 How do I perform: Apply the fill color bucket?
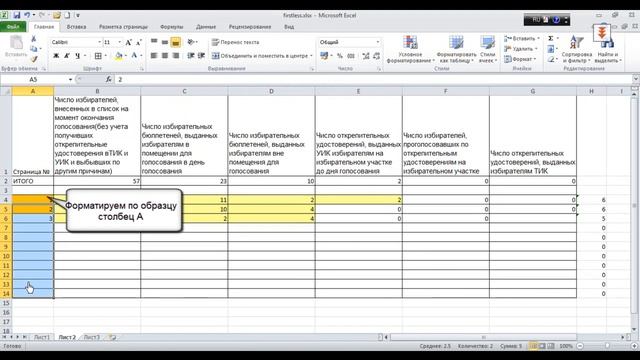[x=118, y=56]
